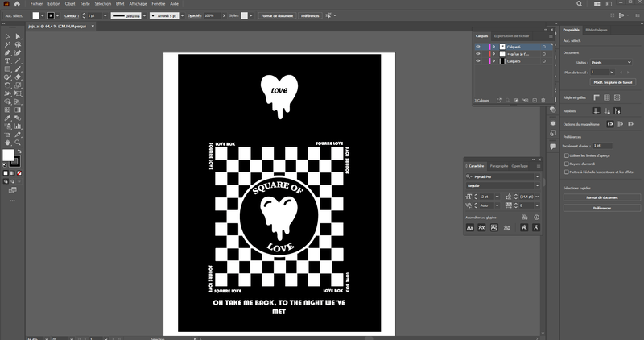
Task: Select the Rotate tool
Action: (x=7, y=85)
